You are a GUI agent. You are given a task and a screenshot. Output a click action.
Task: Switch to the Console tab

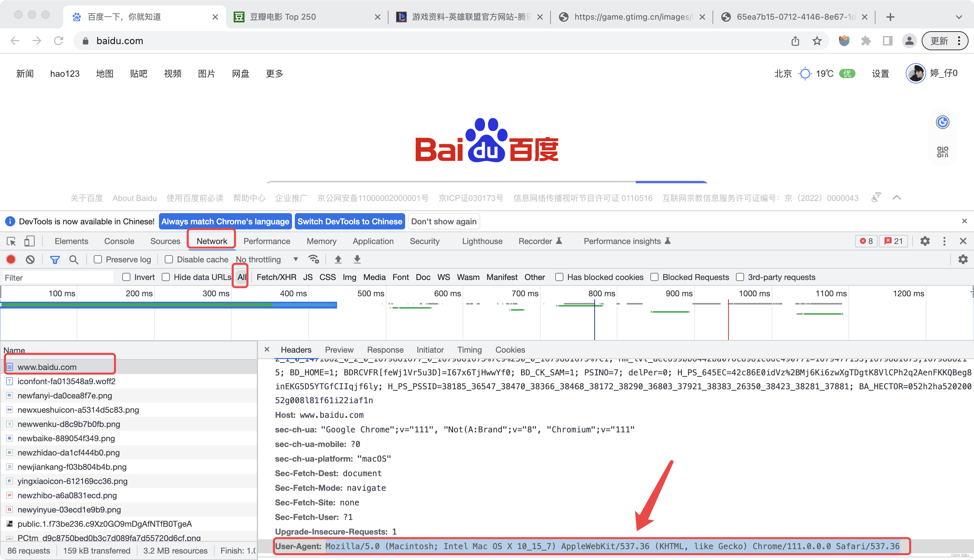click(119, 241)
